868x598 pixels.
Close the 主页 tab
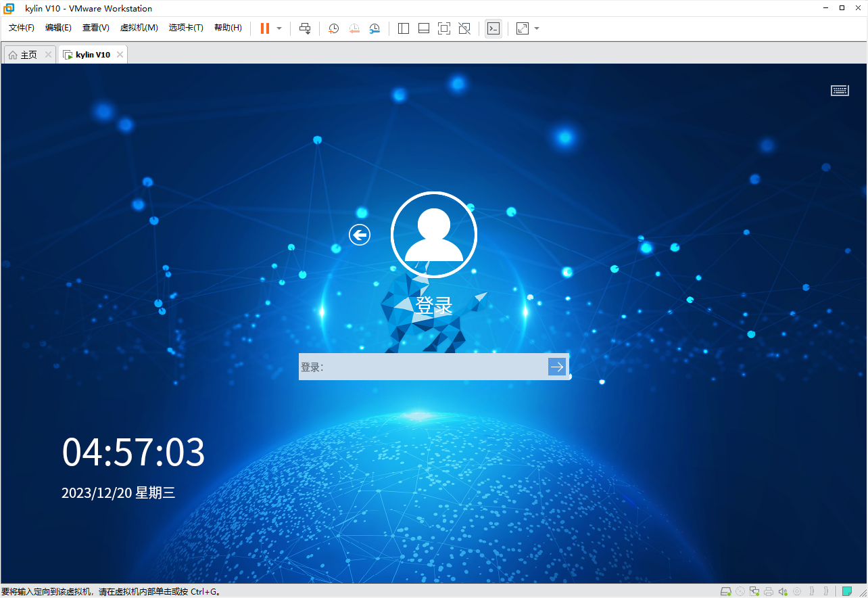pos(48,55)
